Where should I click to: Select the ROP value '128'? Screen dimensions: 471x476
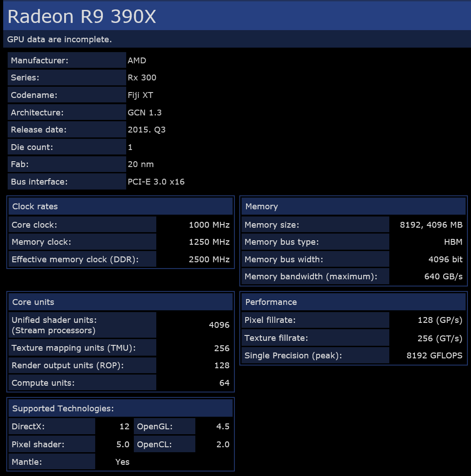click(222, 366)
